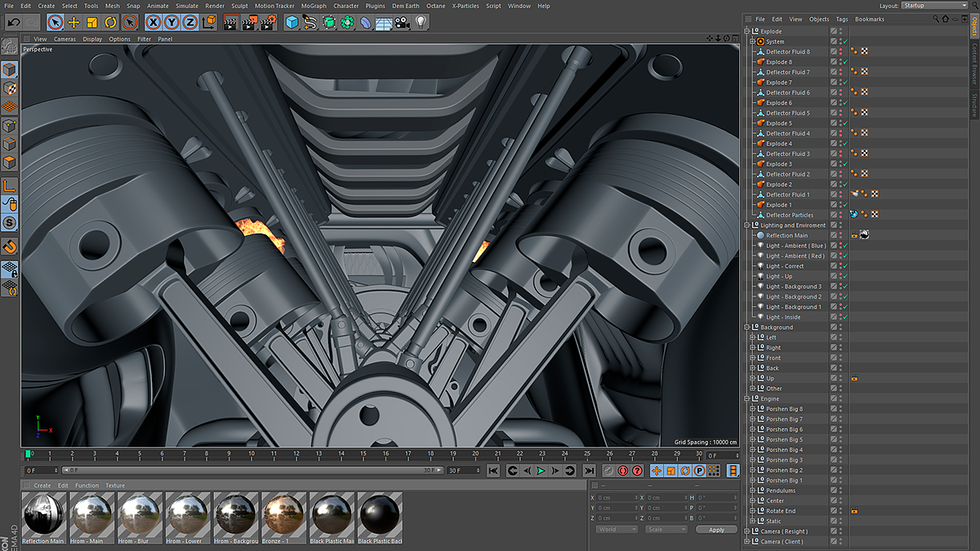Click the Undo arrow icon

tap(14, 23)
